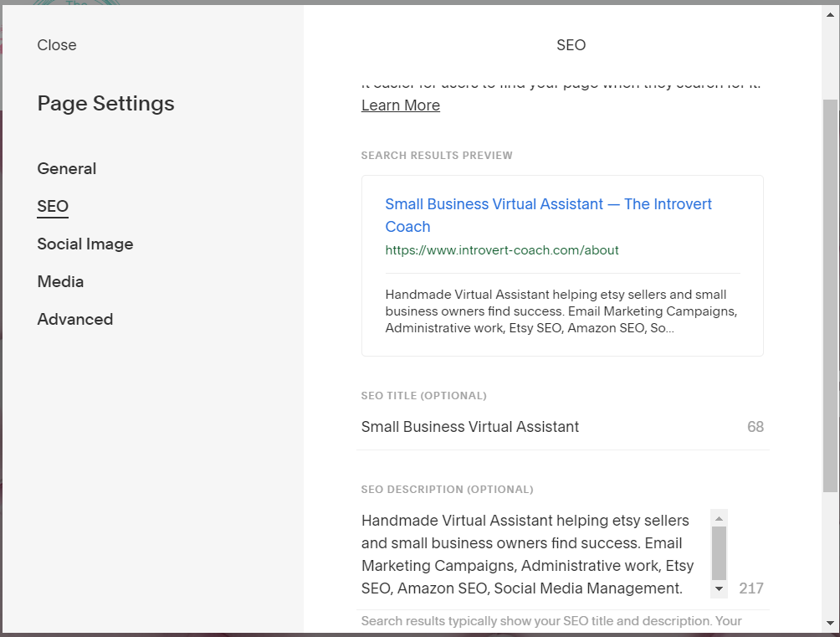Select the SEO section in sidebar

click(53, 206)
